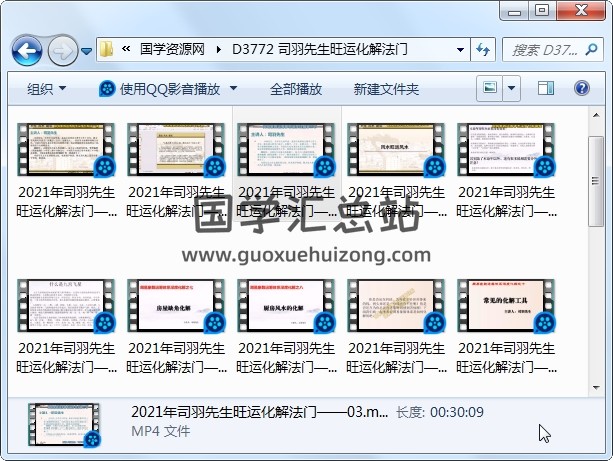Open the arrow after 国学资源网 breadcrumb

click(219, 50)
